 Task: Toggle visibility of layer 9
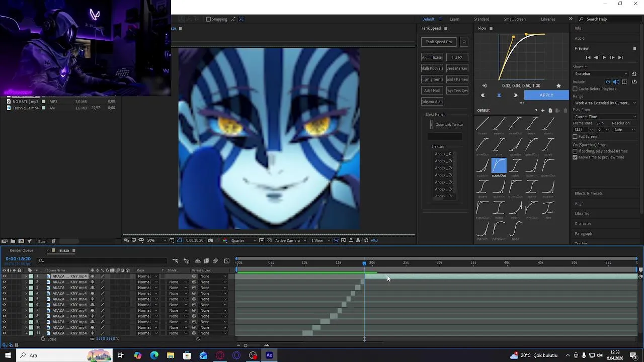(4, 322)
